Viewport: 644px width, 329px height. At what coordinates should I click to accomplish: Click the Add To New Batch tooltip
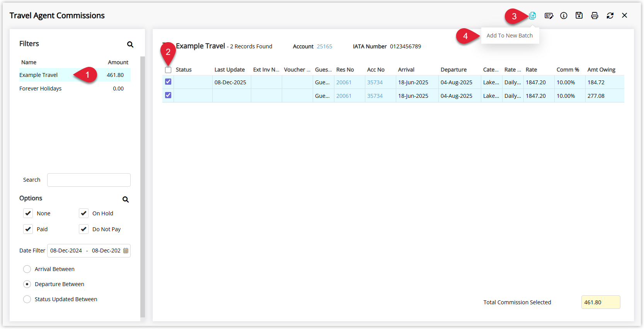tap(510, 36)
